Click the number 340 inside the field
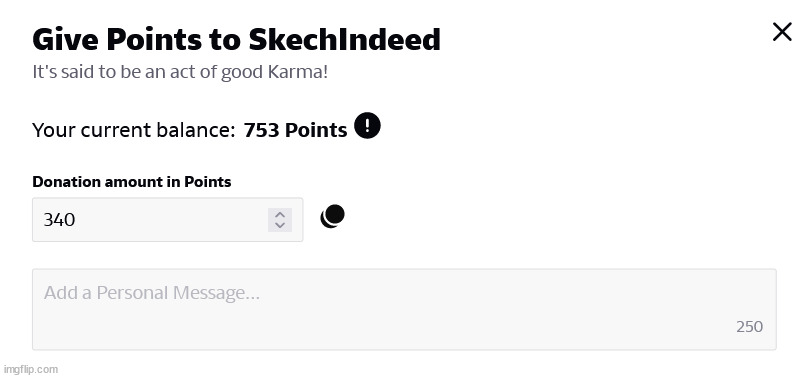 coord(59,220)
